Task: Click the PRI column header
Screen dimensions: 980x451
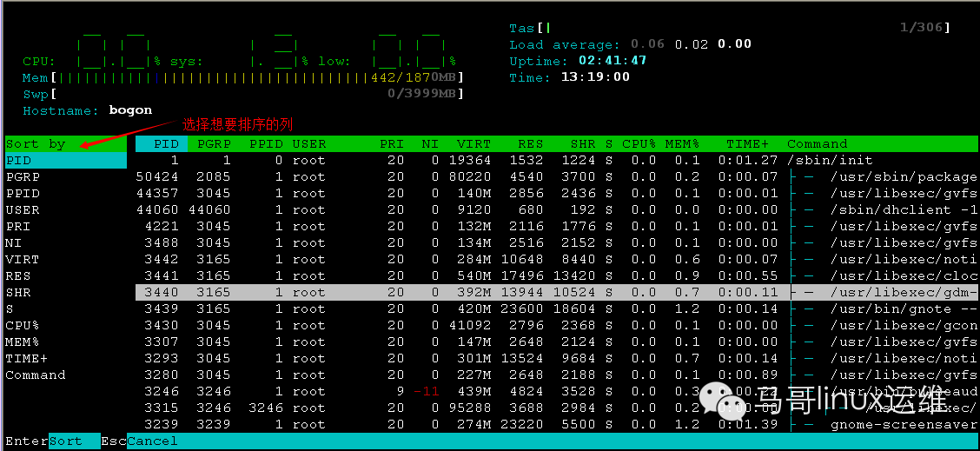Action: (x=392, y=144)
